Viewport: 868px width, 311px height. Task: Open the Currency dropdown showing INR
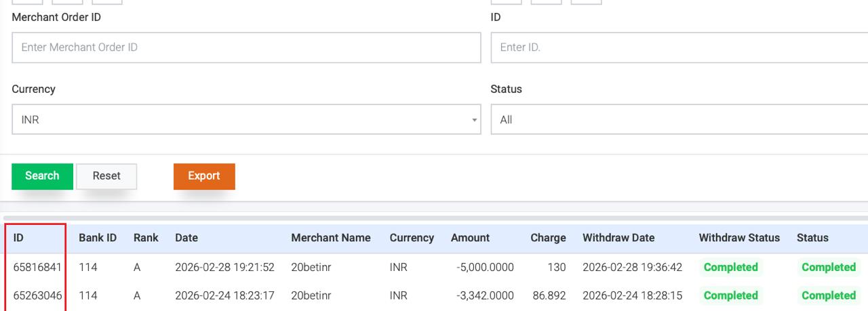pos(246,119)
